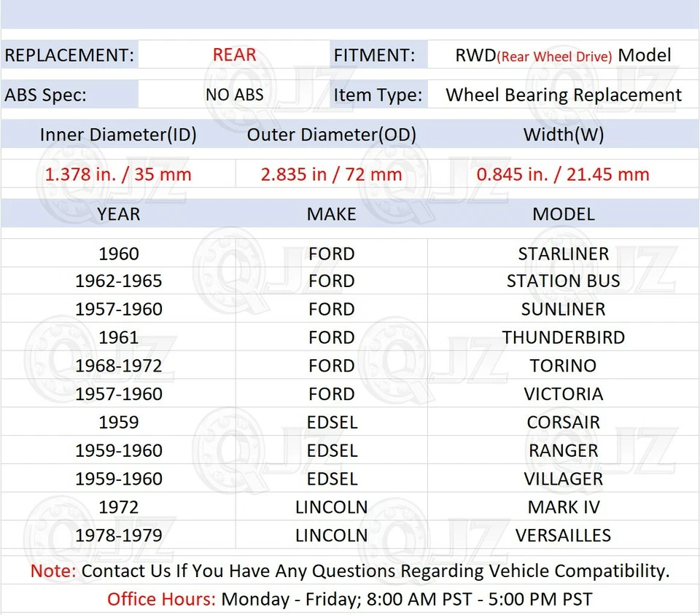Select the MARK IV model cell
The image size is (700, 615).
(564, 507)
